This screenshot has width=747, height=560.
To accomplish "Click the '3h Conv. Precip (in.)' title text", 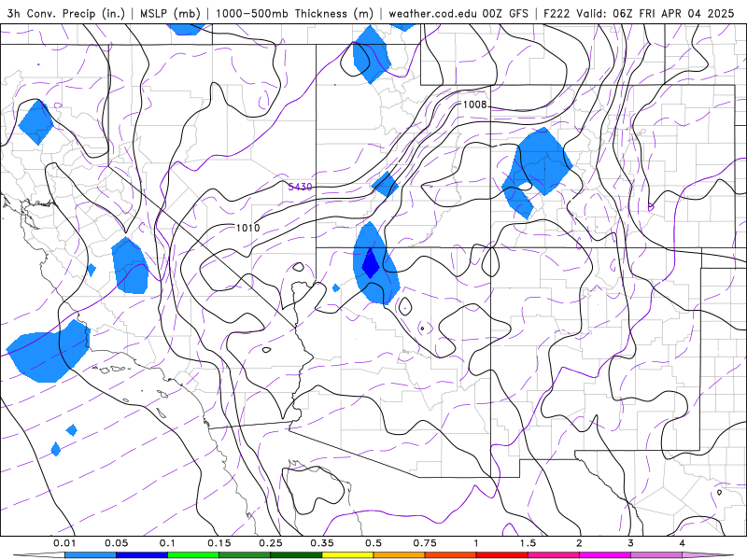I will click(65, 13).
